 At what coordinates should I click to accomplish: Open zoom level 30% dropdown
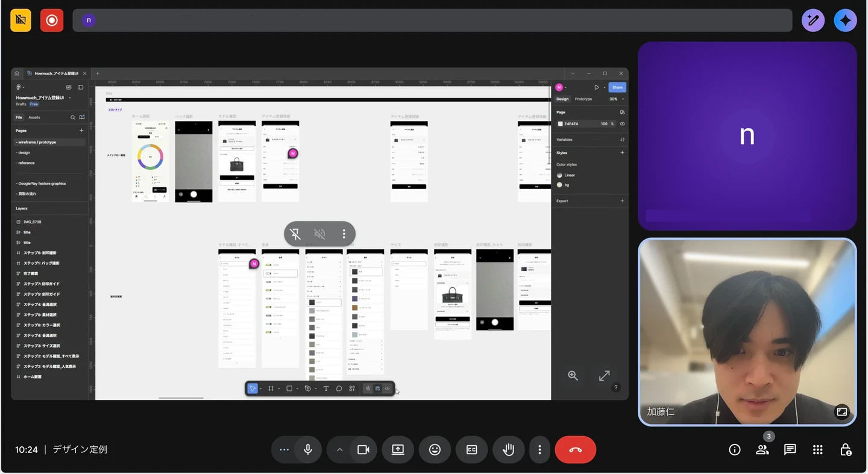point(616,99)
